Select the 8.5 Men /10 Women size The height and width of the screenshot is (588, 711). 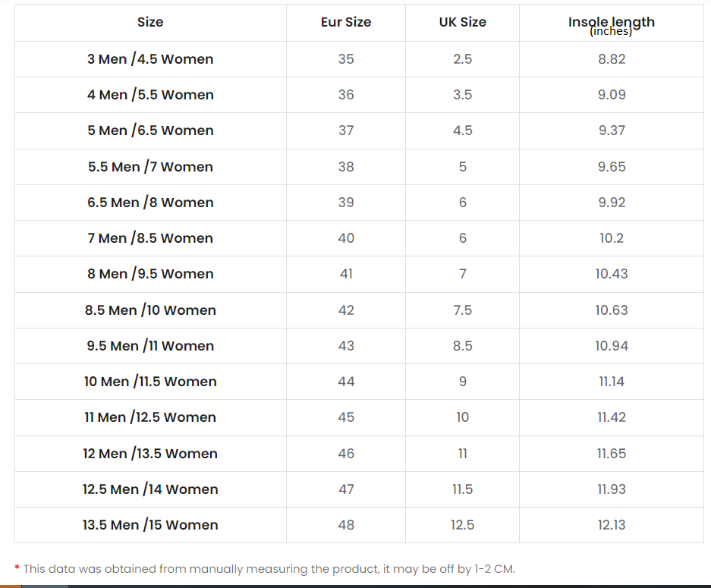(150, 310)
